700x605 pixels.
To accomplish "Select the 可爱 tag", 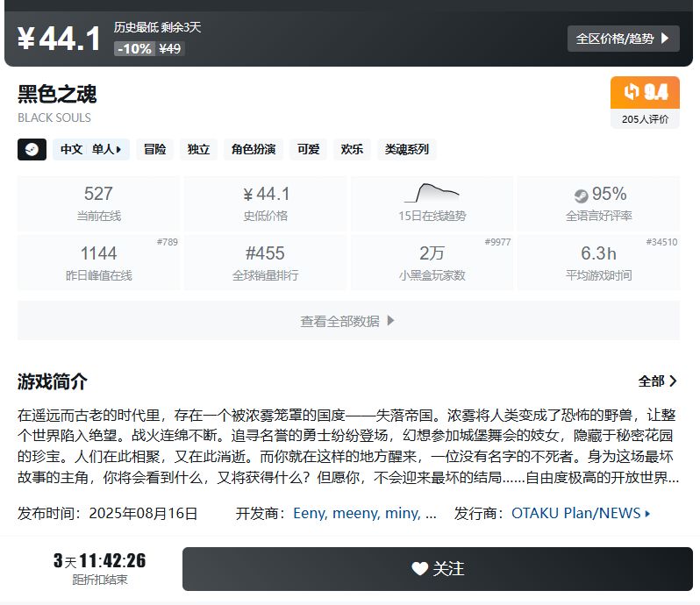I will 309,149.
